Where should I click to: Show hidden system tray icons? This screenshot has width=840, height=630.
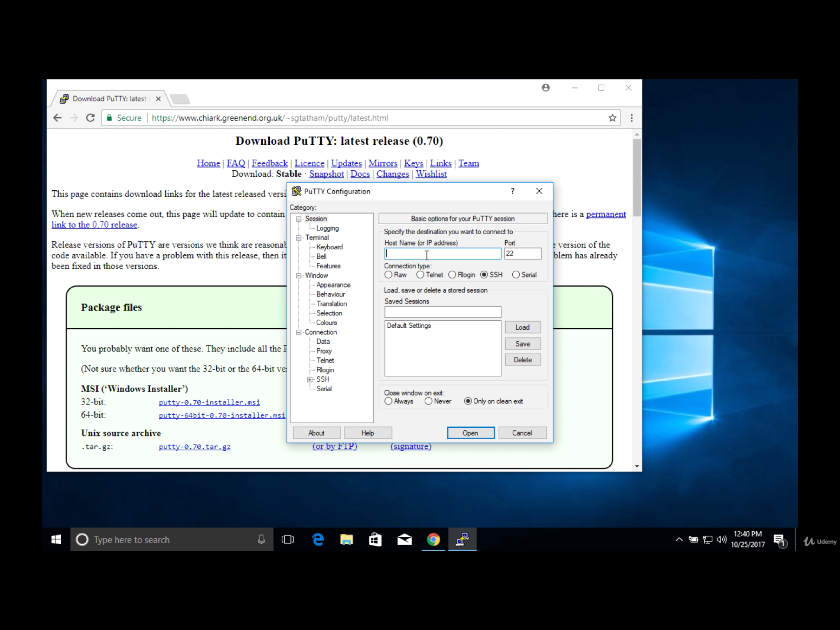679,540
